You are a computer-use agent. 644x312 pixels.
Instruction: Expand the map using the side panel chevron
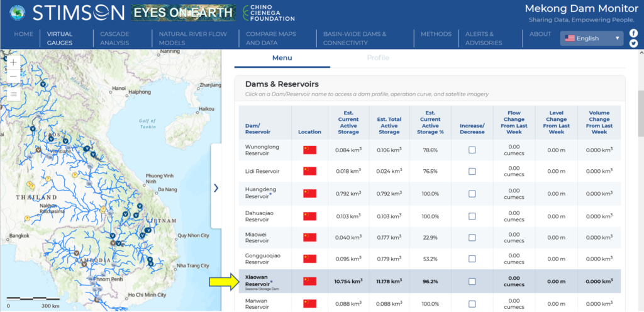(x=216, y=187)
